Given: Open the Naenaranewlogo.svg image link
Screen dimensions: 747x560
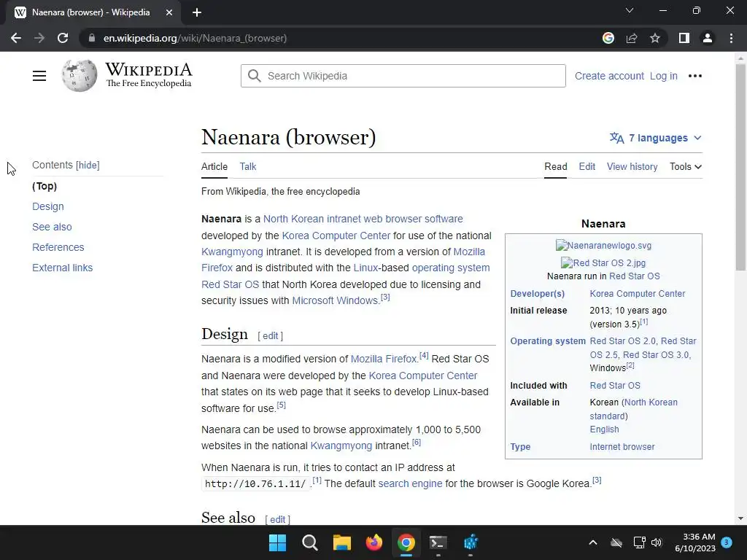Looking at the screenshot, I should (603, 246).
